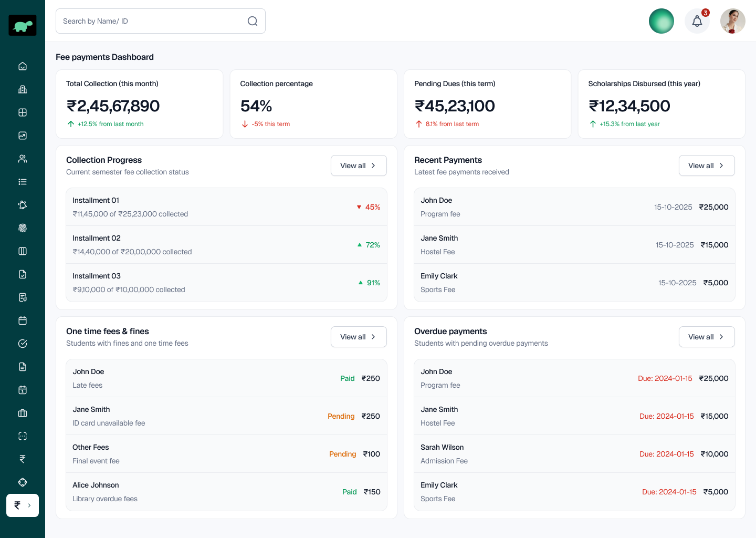Open the profile avatar in the top-right corner

click(733, 21)
